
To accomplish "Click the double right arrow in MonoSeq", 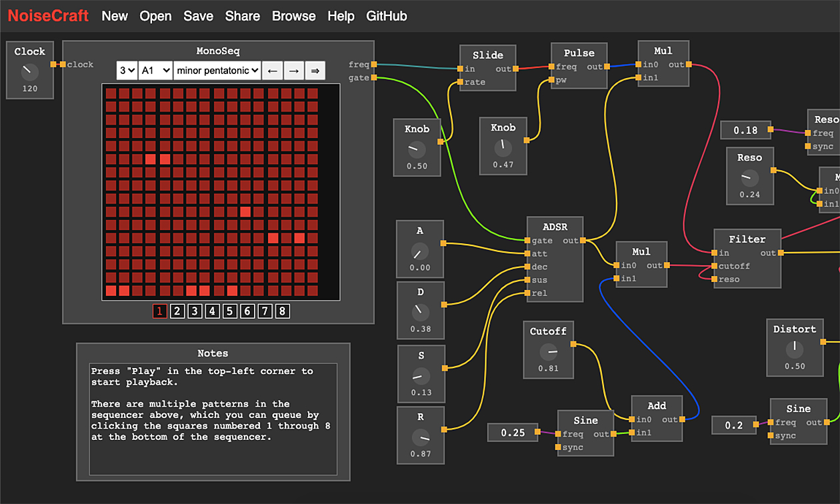I will click(315, 71).
